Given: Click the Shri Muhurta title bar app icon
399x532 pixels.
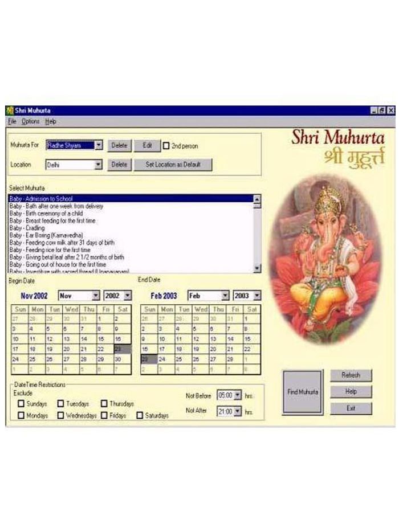Looking at the screenshot, I should point(10,111).
